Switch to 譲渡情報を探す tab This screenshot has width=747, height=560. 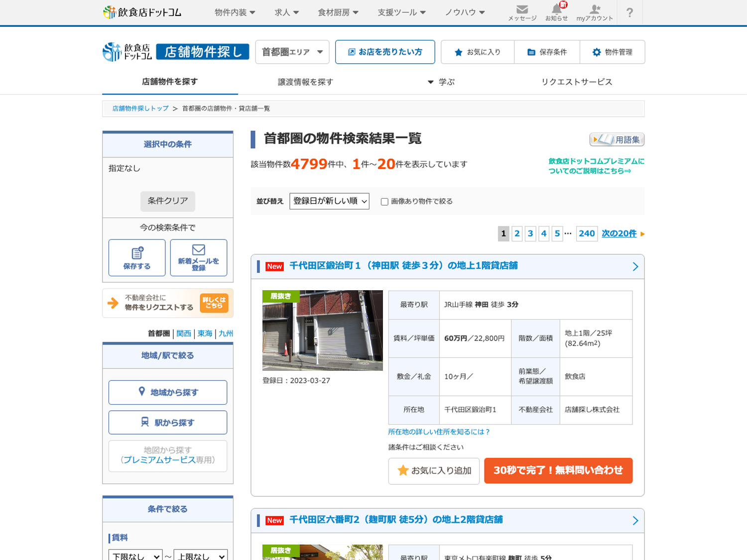point(305,82)
